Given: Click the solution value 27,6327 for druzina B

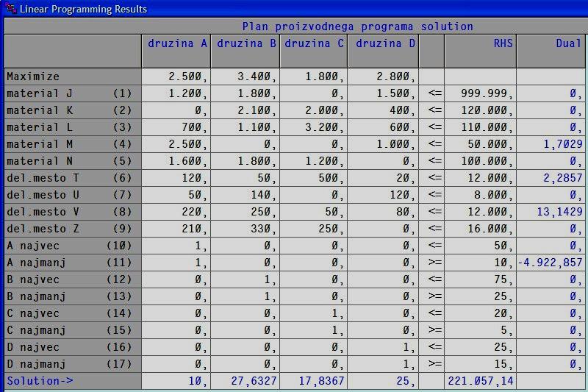Looking at the screenshot, I should tap(245, 381).
